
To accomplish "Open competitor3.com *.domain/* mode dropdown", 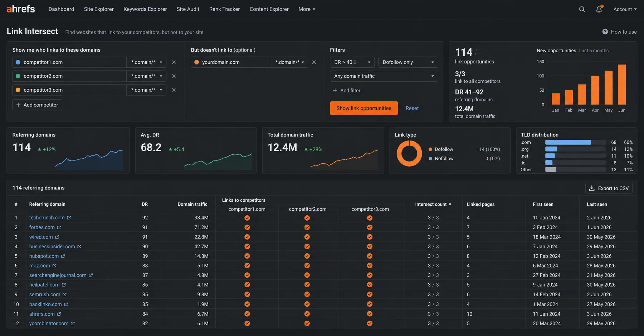I will click(x=146, y=90).
